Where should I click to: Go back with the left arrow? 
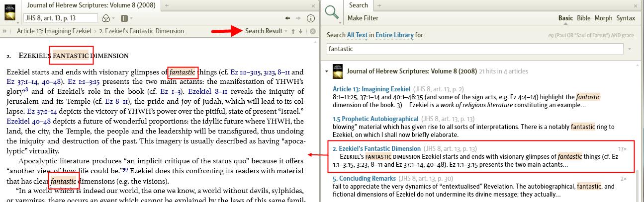point(287,18)
